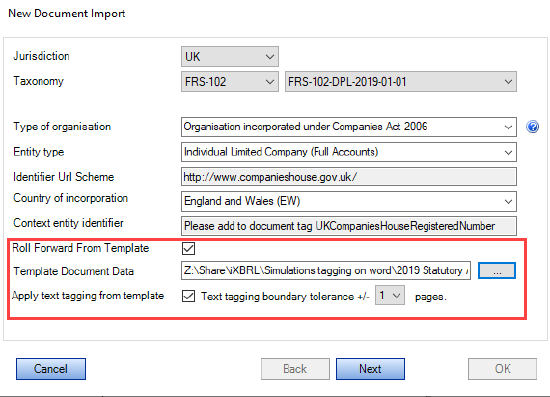The height and width of the screenshot is (397, 550).
Task: Click the 'pages.' text after tolerance dropdown
Action: 431,297
